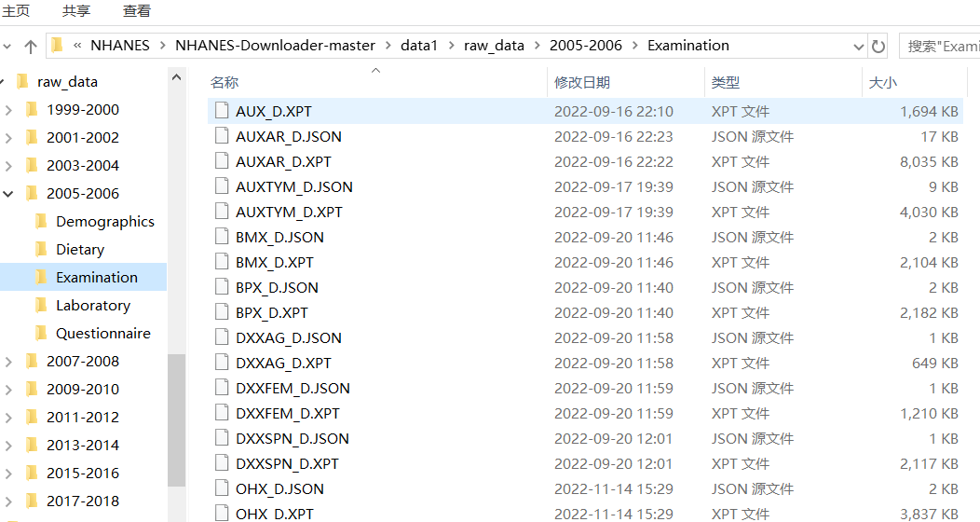Sort by 名称 column header
The width and height of the screenshot is (980, 522).
(225, 83)
